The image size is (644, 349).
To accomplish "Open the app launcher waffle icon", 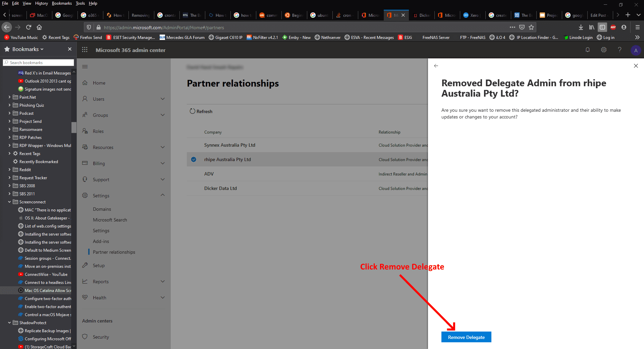I will click(85, 50).
